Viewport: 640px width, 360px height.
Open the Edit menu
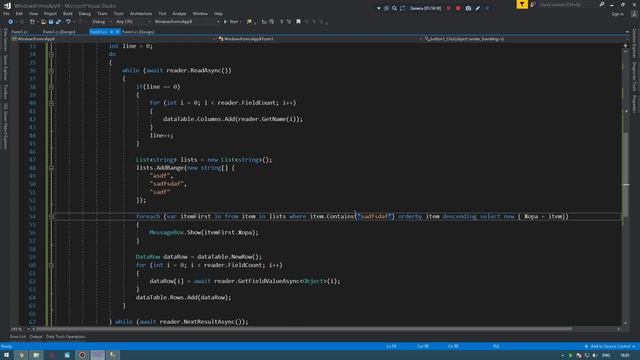[x=19, y=13]
